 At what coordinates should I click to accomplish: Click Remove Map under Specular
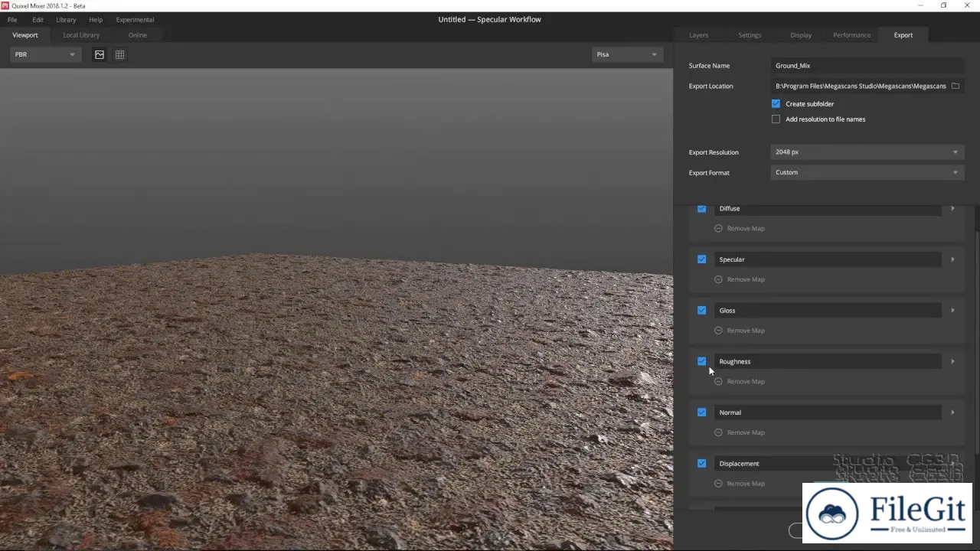[x=746, y=279]
